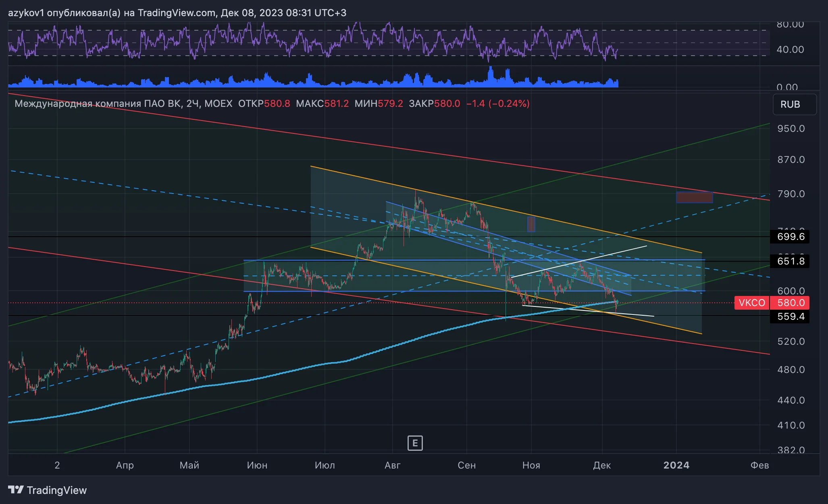Click the 600.0 price axis label
828x504 pixels.
791,291
